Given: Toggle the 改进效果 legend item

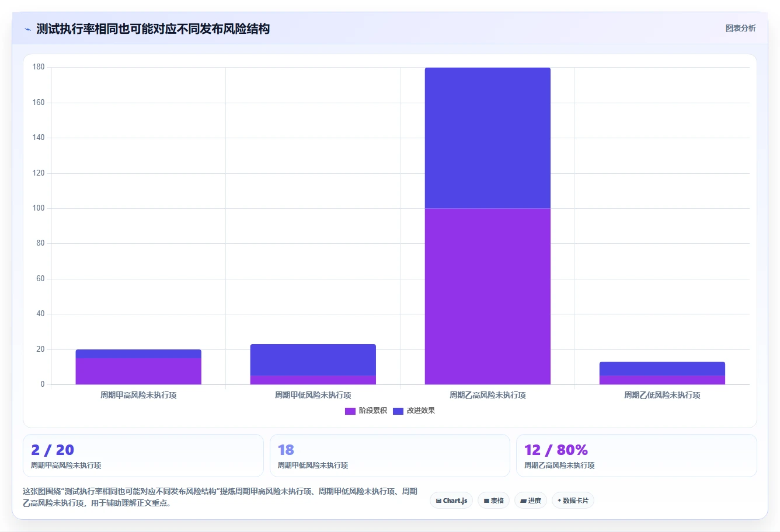Looking at the screenshot, I should click(x=414, y=411).
